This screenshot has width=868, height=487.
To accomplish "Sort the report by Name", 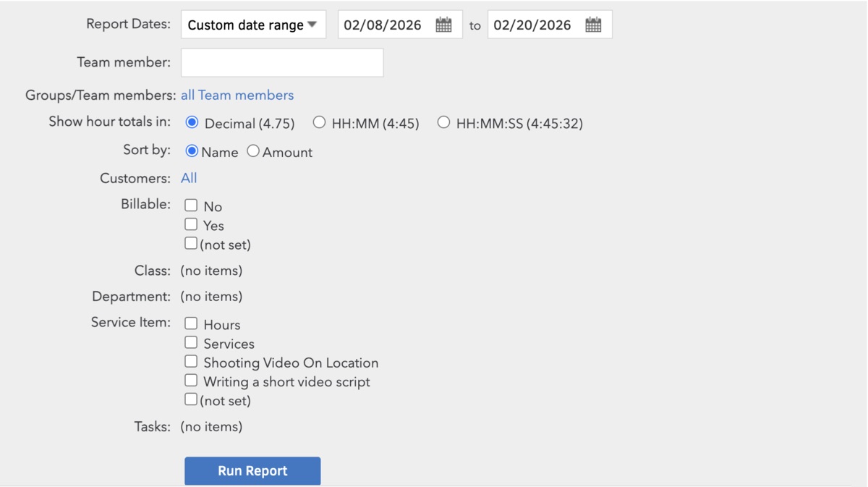I will point(191,151).
